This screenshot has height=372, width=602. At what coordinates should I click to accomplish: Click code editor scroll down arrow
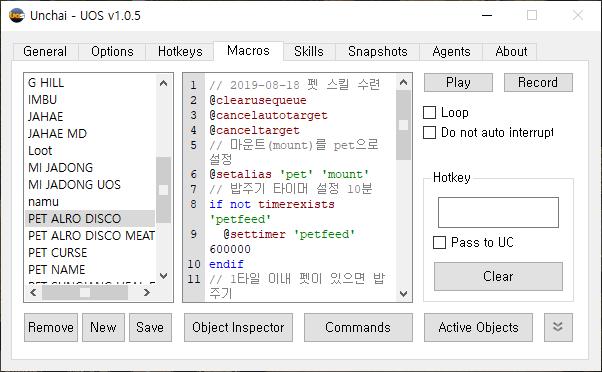click(x=403, y=294)
